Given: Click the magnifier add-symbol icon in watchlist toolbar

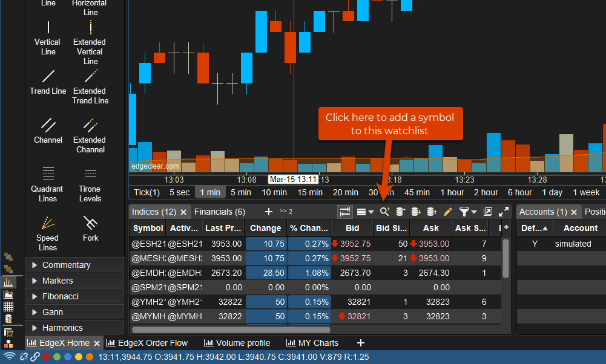Looking at the screenshot, I should pos(384,212).
